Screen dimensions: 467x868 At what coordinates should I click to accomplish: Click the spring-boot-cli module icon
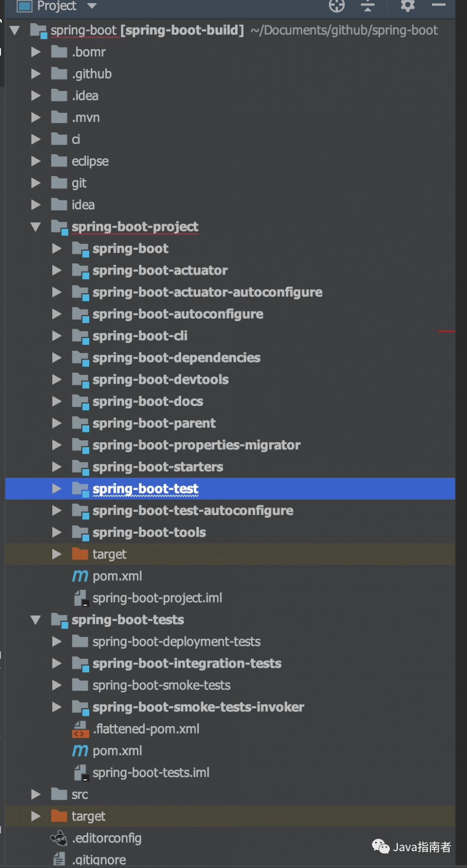pos(80,337)
